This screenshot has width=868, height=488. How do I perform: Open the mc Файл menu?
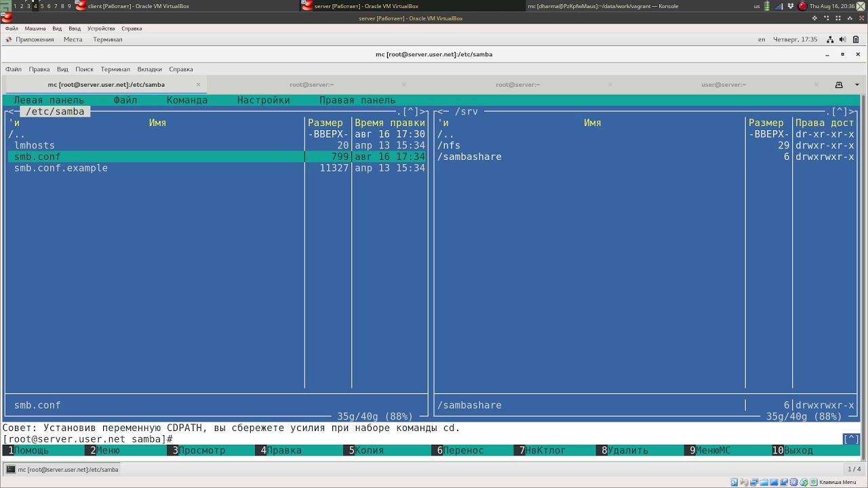click(125, 100)
